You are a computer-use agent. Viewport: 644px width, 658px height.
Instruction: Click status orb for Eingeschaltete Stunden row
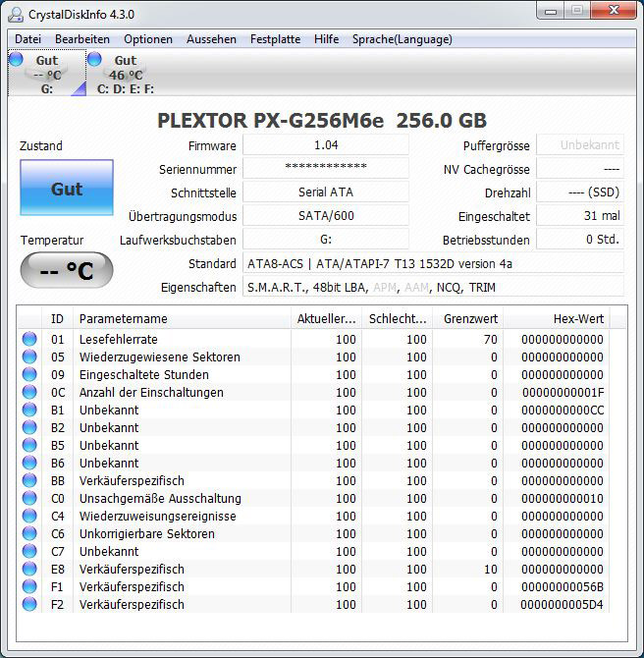pos(29,374)
